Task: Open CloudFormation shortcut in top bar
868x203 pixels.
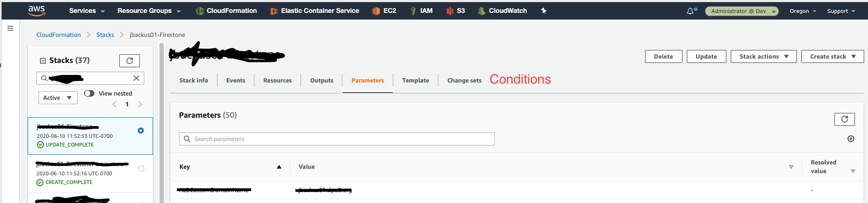Action: [x=226, y=10]
